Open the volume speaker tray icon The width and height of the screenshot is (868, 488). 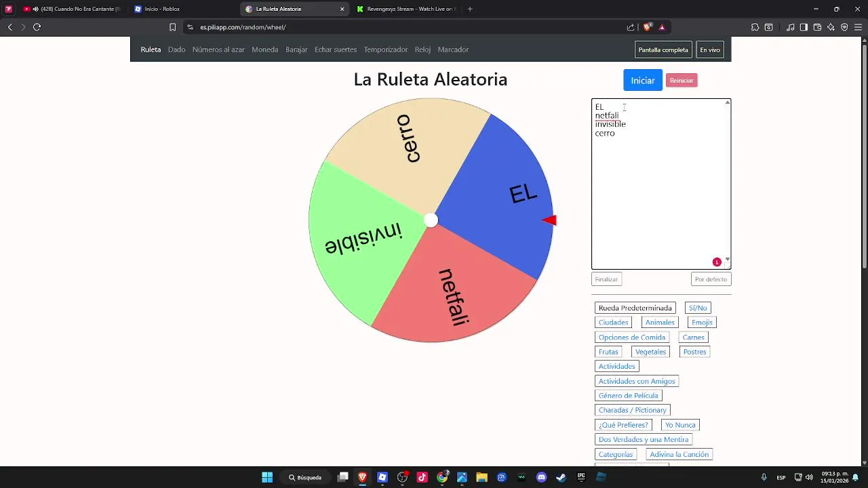809,477
